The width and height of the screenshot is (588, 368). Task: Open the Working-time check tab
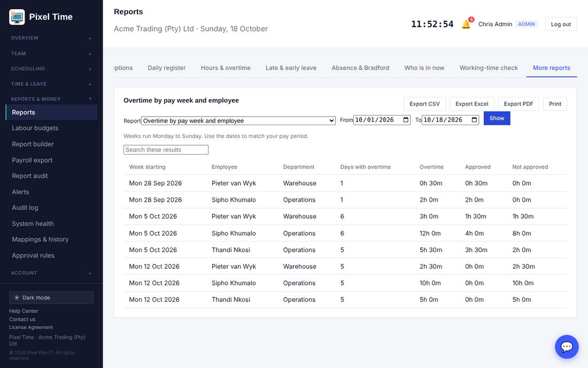pos(489,68)
